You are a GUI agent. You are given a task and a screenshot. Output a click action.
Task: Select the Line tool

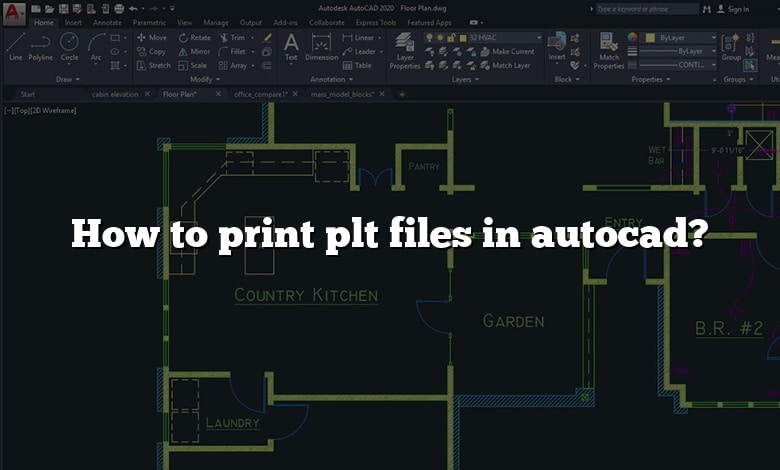tap(15, 47)
